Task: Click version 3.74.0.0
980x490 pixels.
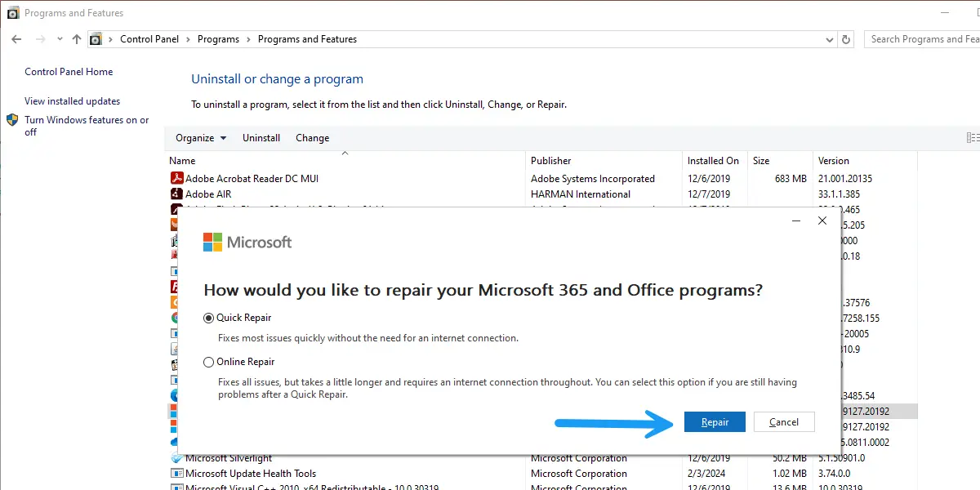Action: (835, 474)
